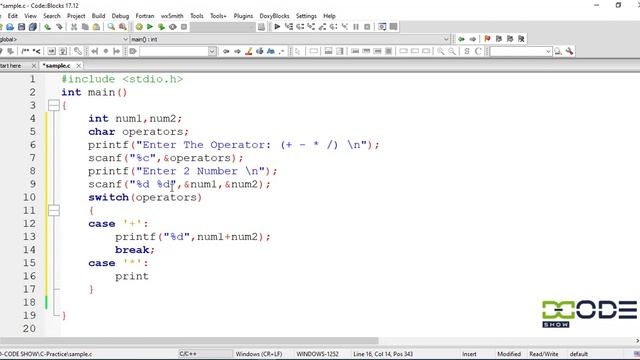
Task: Open the Debugging windows icon
Action: click(x=382, y=27)
